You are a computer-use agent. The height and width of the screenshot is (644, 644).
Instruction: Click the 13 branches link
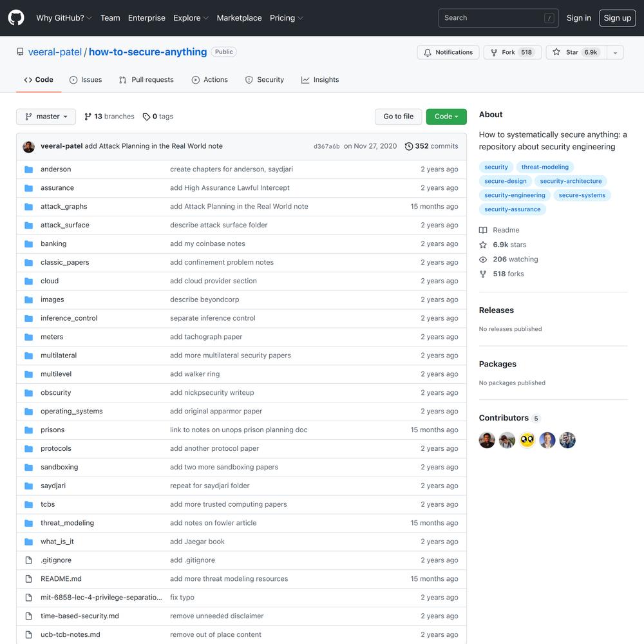pos(109,117)
